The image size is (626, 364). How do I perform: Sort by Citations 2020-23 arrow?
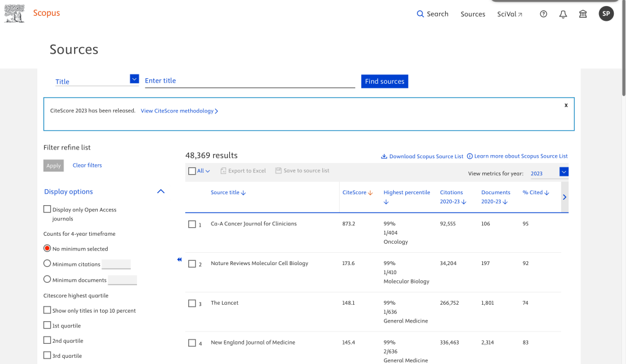point(464,202)
